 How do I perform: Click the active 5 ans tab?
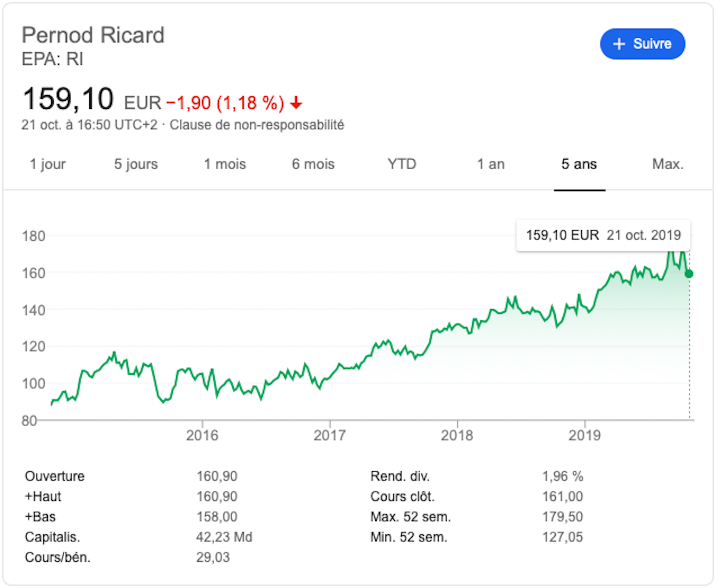pyautogui.click(x=579, y=164)
